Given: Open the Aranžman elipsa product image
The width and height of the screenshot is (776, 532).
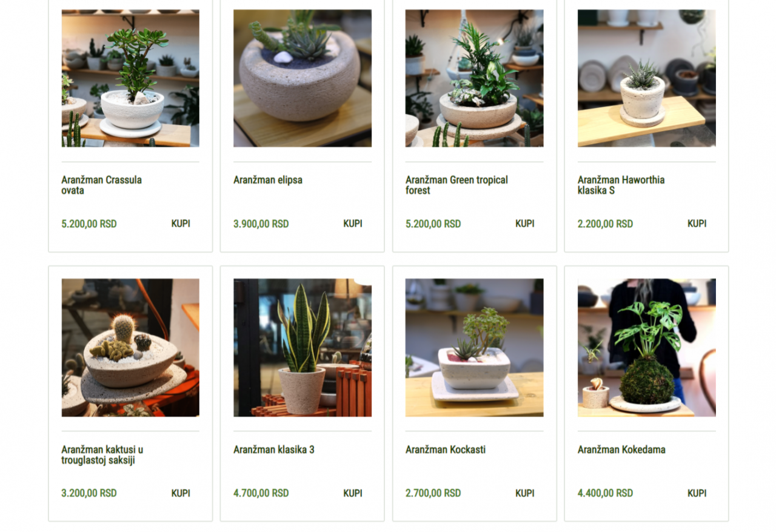Looking at the screenshot, I should (303, 78).
